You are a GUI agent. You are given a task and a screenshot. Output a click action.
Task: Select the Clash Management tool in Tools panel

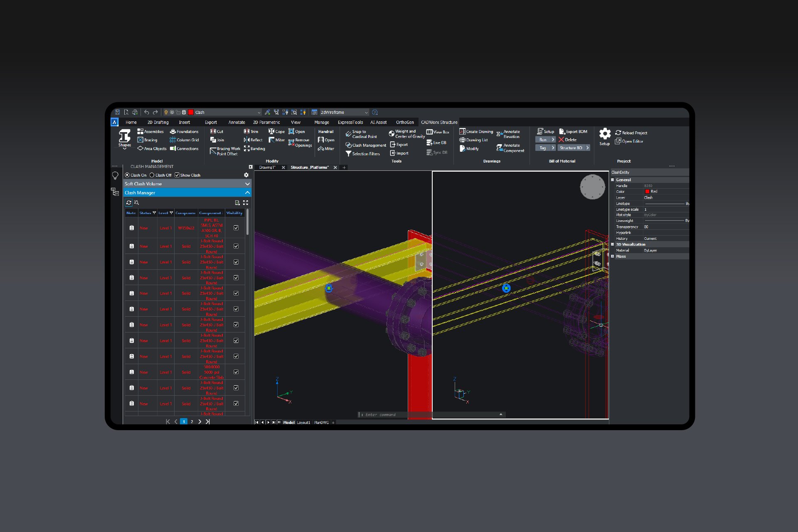[366, 145]
